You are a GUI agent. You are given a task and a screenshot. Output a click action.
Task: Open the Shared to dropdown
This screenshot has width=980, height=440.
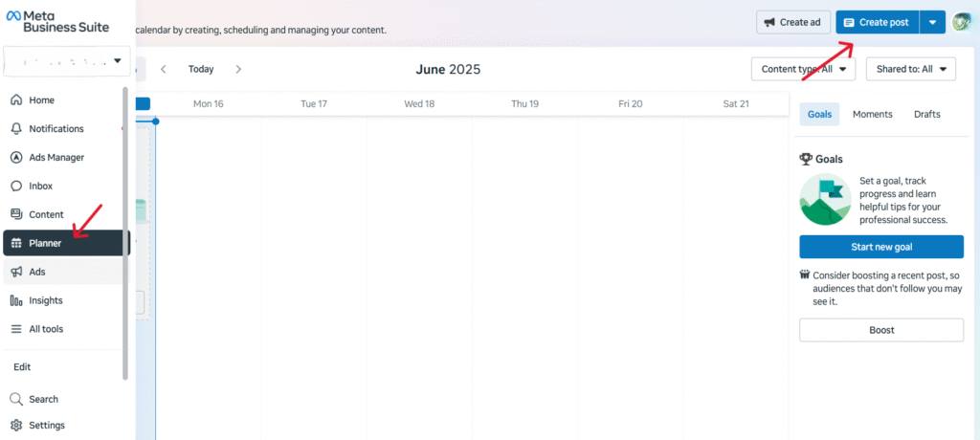pos(910,69)
